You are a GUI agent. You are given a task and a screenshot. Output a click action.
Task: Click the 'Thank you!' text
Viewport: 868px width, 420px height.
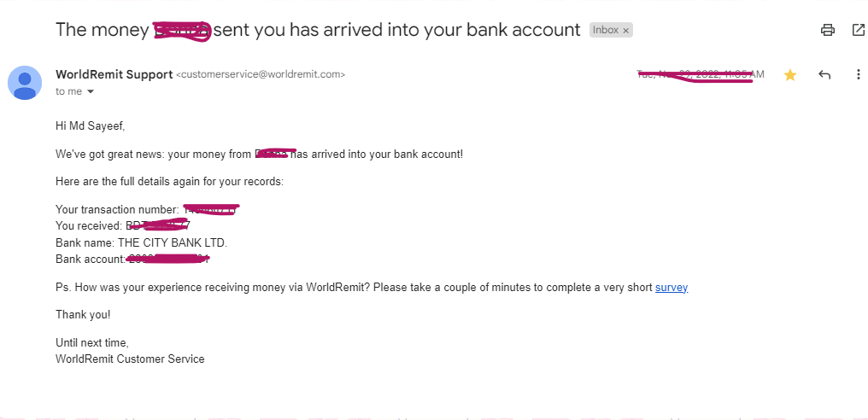pos(83,314)
